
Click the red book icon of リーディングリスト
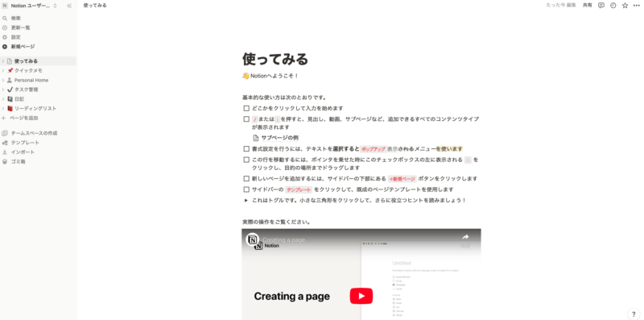(x=10, y=108)
